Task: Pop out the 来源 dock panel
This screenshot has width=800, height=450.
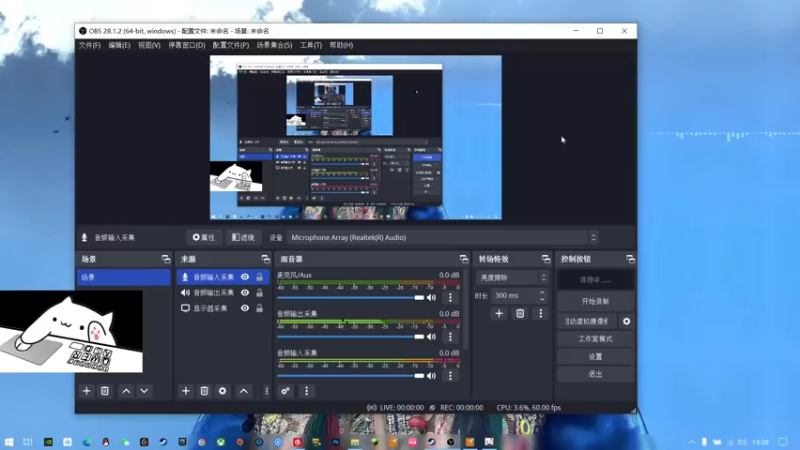Action: 265,259
